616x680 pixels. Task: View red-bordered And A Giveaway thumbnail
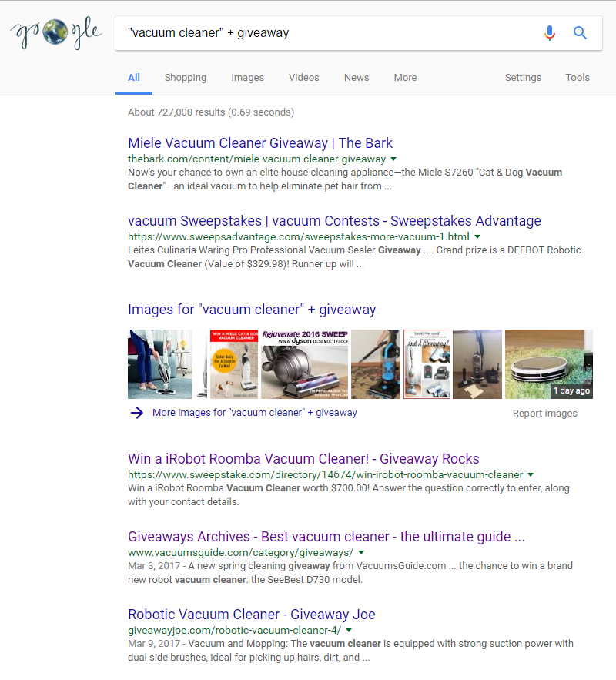pyautogui.click(x=427, y=363)
